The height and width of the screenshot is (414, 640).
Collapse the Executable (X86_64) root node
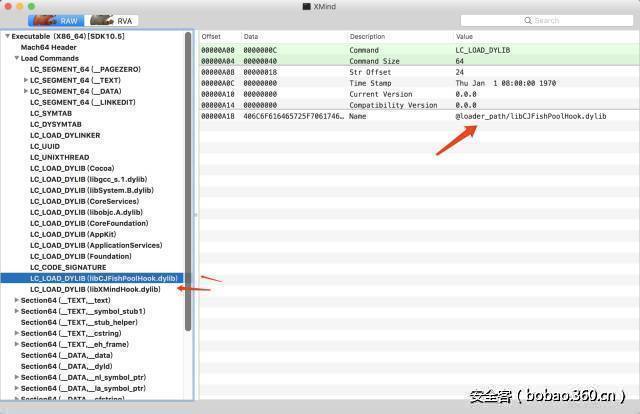click(7, 36)
